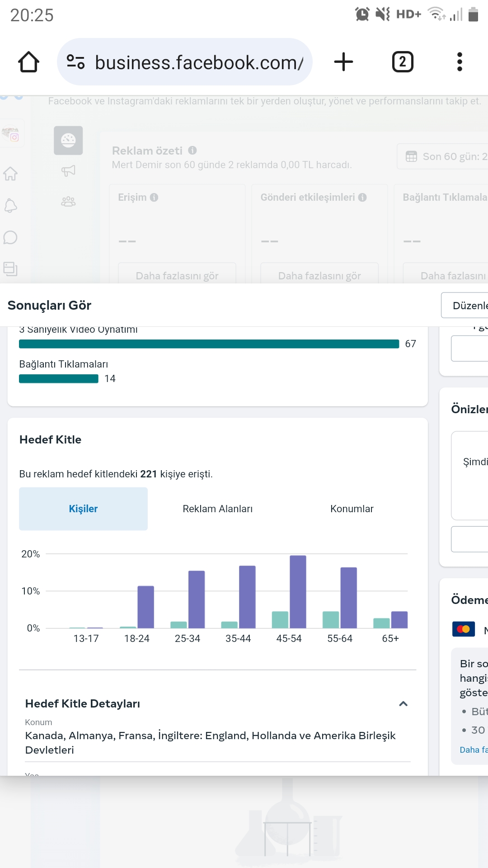Click the Daha fazla link in payment card
The width and height of the screenshot is (488, 868).
(474, 750)
